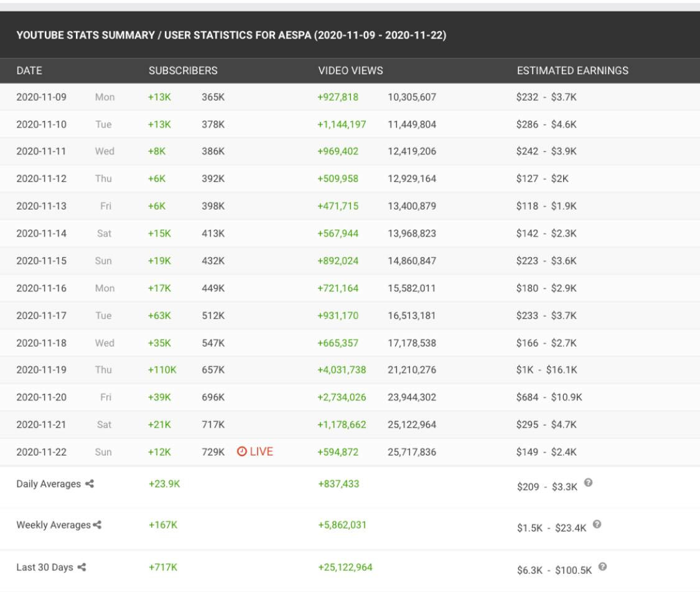Click share icon next to Daily Averages
Screen dimensions: 700x592
point(90,484)
